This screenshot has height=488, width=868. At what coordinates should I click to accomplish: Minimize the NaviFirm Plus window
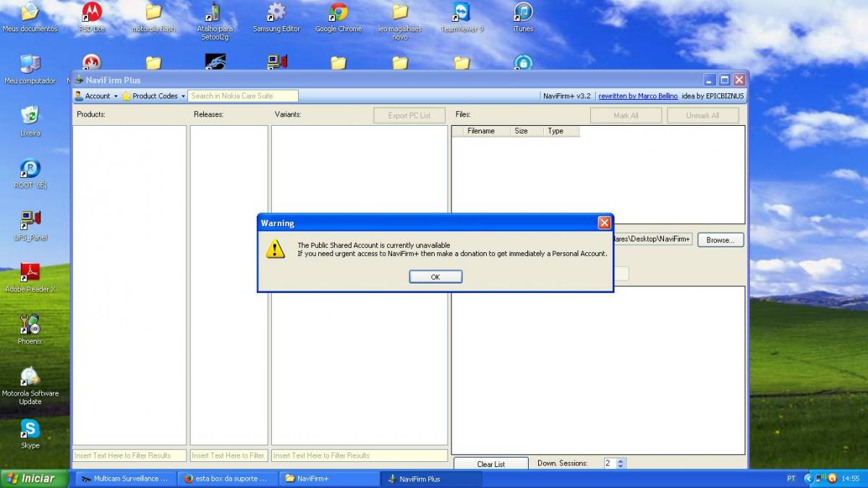point(710,80)
